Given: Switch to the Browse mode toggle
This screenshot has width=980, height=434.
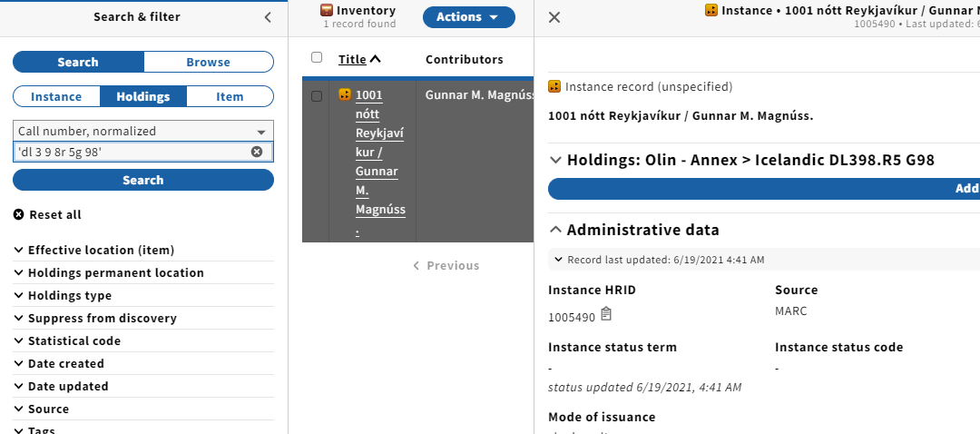Looking at the screenshot, I should pyautogui.click(x=208, y=62).
